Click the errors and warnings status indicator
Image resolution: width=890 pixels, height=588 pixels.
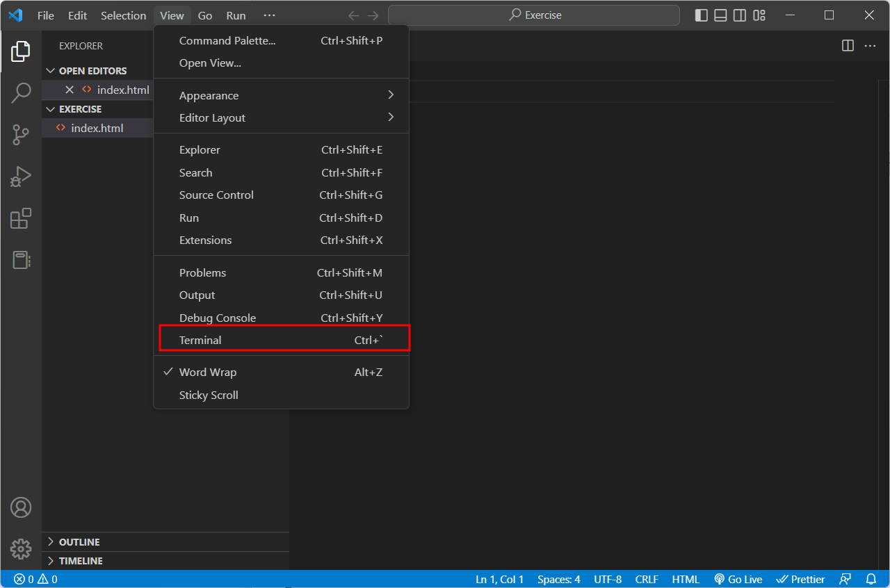pyautogui.click(x=35, y=579)
